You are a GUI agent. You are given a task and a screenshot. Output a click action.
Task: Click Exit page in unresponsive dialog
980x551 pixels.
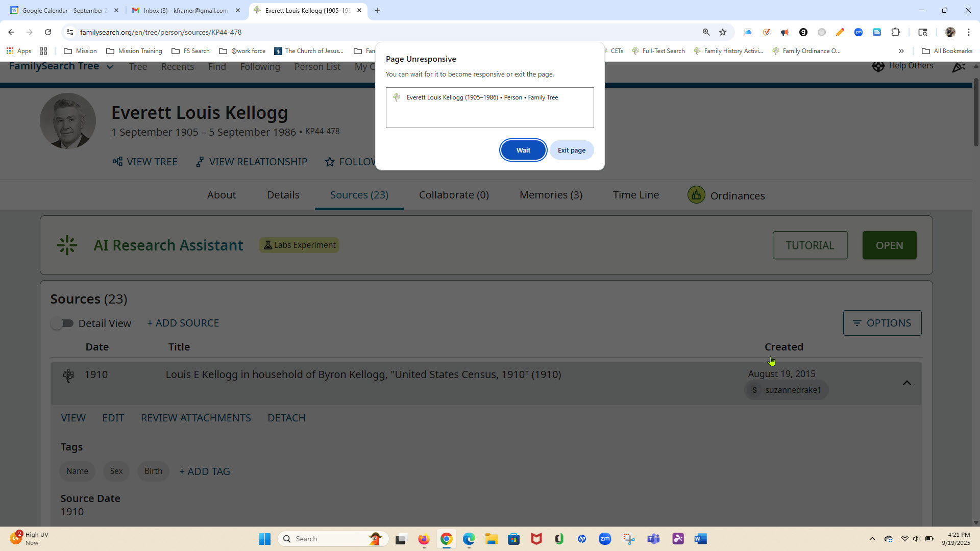[x=571, y=150]
